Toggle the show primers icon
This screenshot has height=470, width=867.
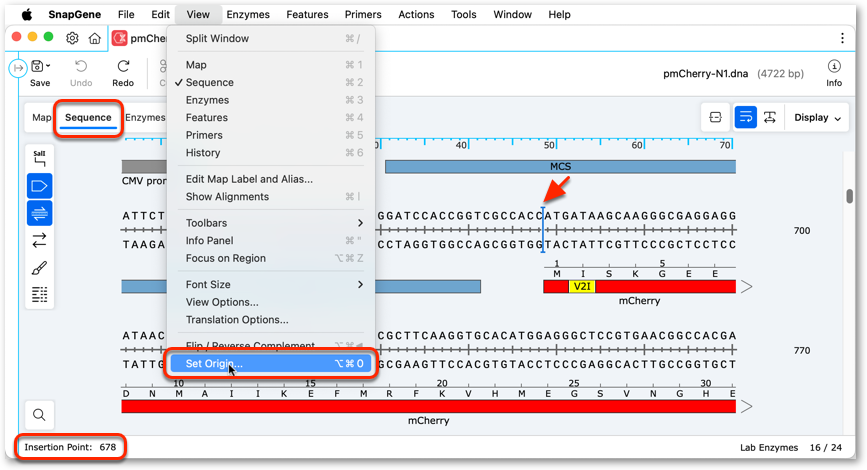tap(39, 213)
